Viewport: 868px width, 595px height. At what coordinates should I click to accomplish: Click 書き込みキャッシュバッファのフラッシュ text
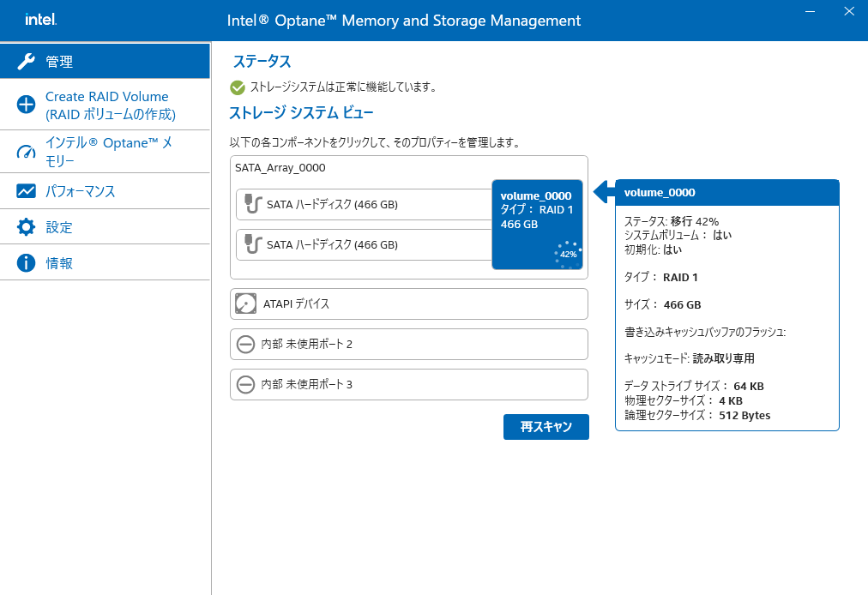tap(705, 332)
